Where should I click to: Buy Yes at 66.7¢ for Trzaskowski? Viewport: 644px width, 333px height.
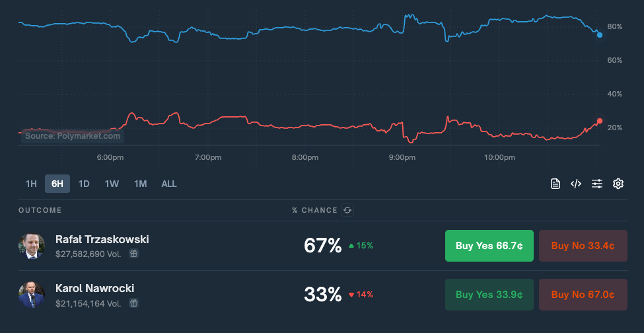[x=489, y=246]
